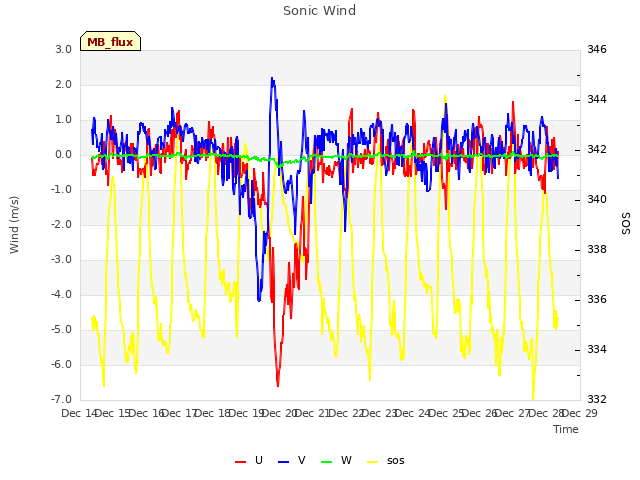This screenshot has height=480, width=640.
Task: Click the Wind (m/s) axis label
Action: point(14,225)
